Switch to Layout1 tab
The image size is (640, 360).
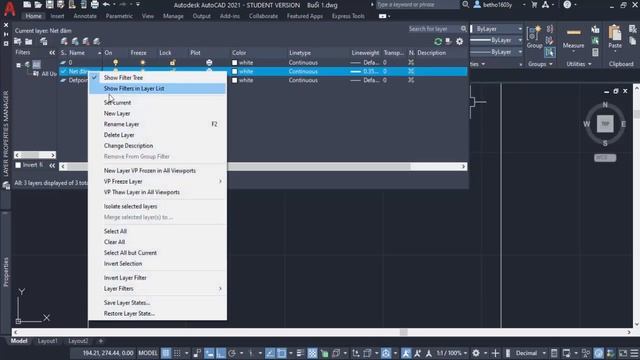[x=47, y=341]
